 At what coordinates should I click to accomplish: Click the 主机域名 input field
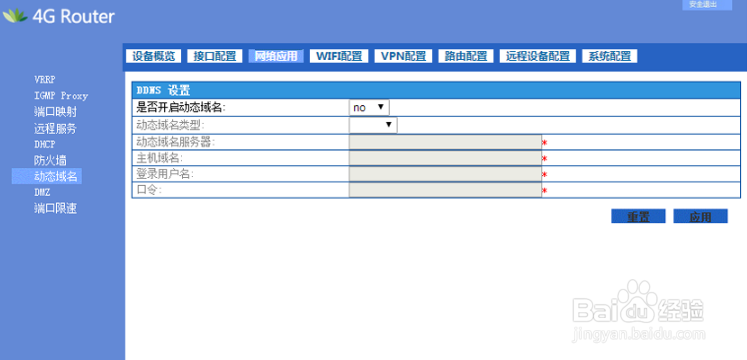[x=445, y=159]
